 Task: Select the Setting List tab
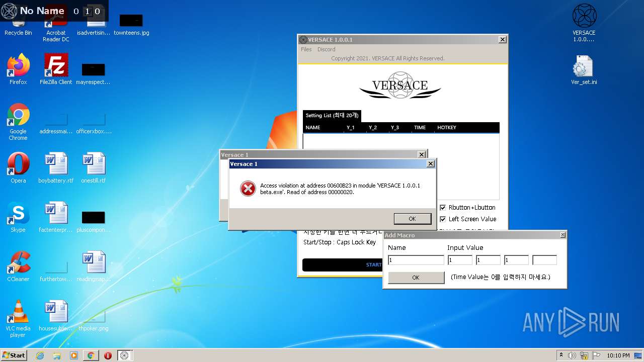(332, 116)
